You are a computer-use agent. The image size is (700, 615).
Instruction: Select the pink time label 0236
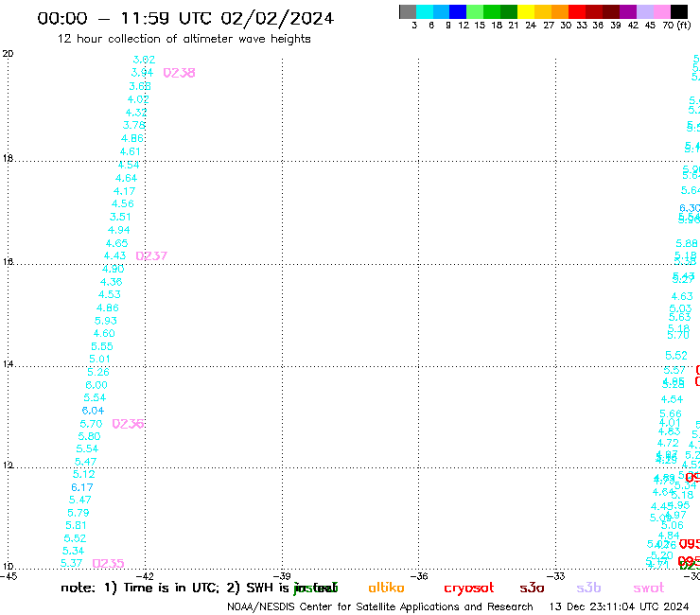point(128,424)
